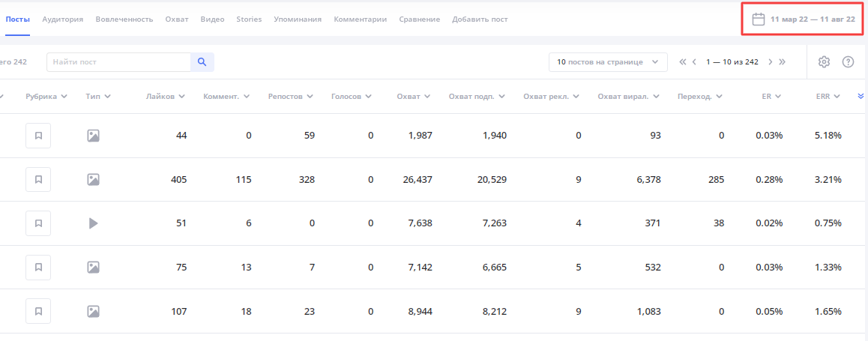Switch to the Аудитория tab
The image size is (868, 341).
click(x=62, y=19)
